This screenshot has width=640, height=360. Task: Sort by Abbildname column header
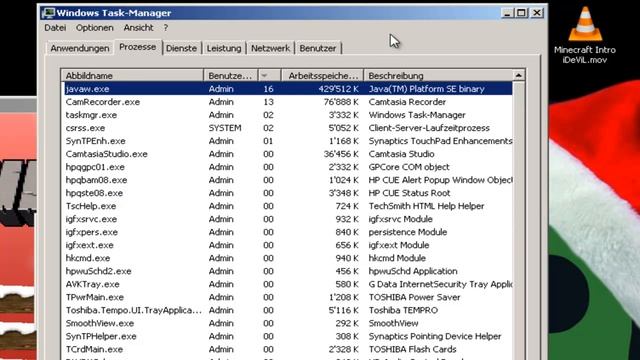click(x=132, y=76)
